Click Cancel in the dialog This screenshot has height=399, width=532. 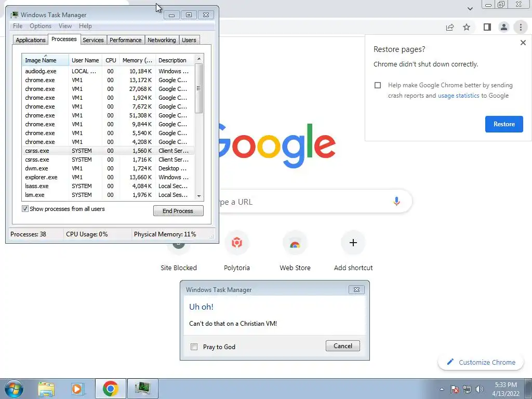[x=343, y=345]
